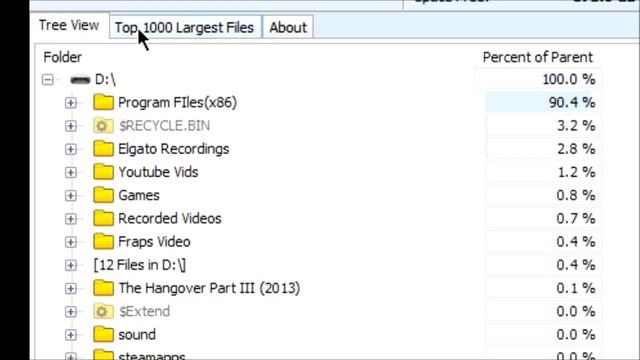Expand the sound folder
This screenshot has height=360, width=640.
[71, 335]
